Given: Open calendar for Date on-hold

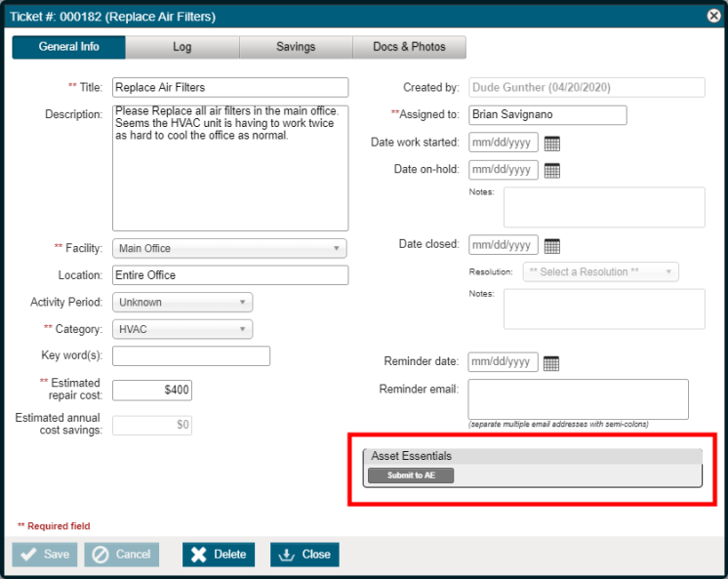Looking at the screenshot, I should tap(551, 171).
